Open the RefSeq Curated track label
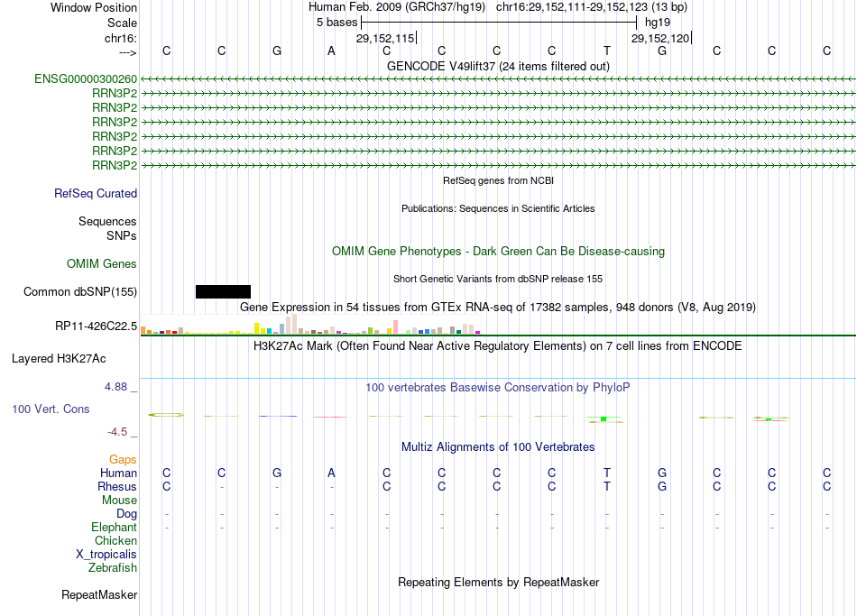This screenshot has width=857, height=616. pos(96,194)
